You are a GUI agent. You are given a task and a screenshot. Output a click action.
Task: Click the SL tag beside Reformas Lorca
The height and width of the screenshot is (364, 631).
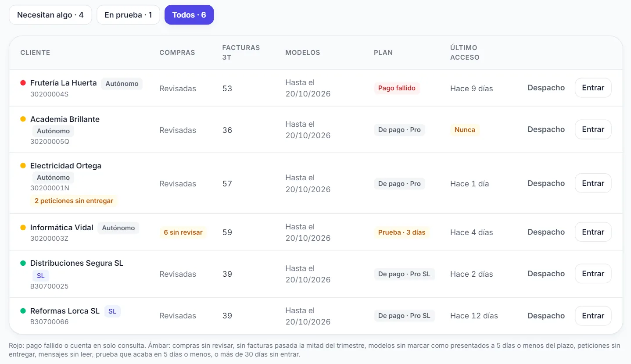[112, 311]
